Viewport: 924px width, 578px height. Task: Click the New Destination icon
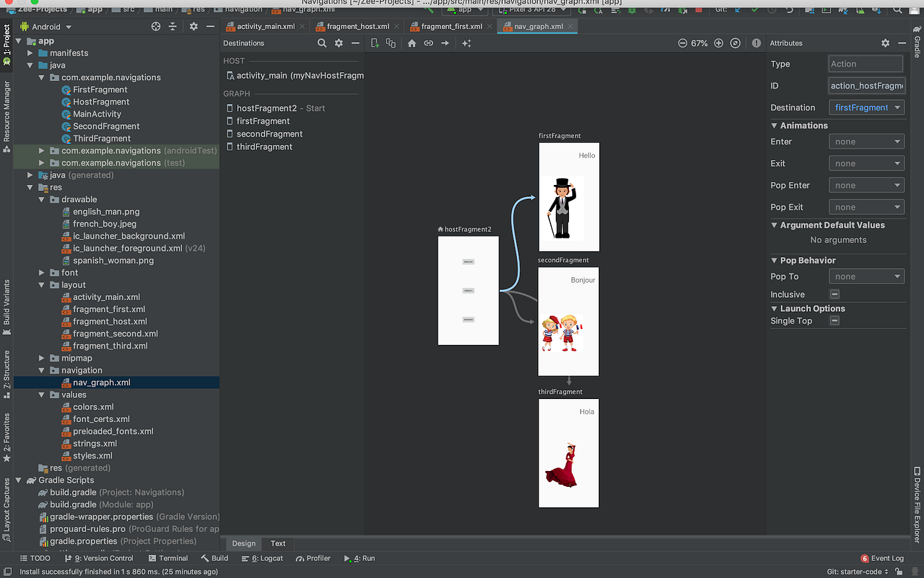click(375, 43)
